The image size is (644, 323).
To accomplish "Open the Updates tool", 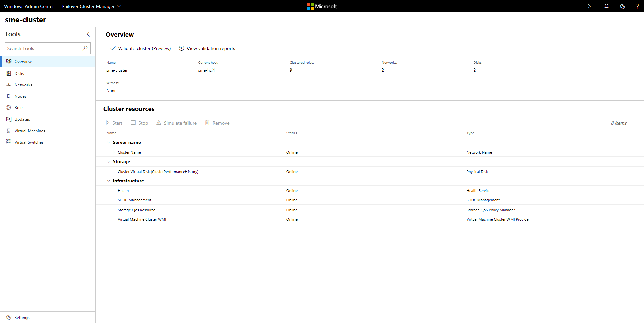I will coord(22,119).
